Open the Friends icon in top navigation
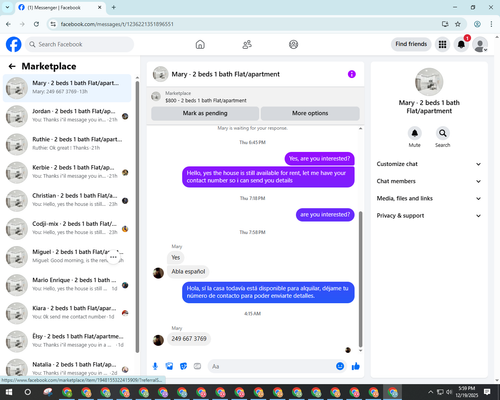The width and height of the screenshot is (500, 400). coord(247,44)
